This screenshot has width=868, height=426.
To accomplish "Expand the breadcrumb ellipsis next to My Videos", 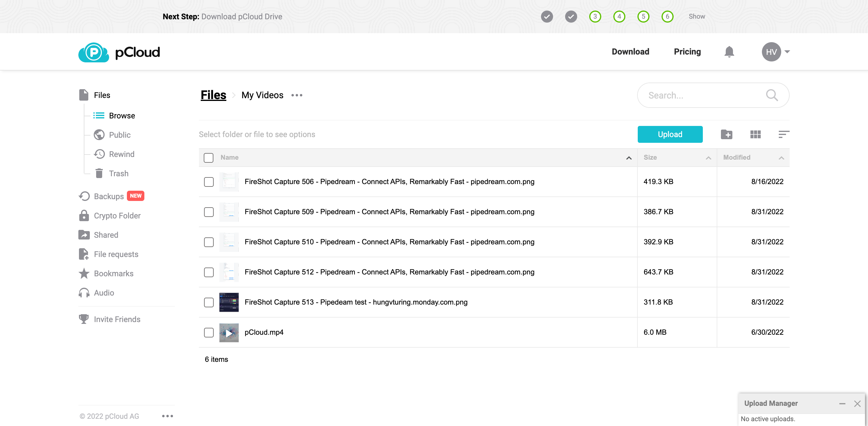I will coord(297,95).
